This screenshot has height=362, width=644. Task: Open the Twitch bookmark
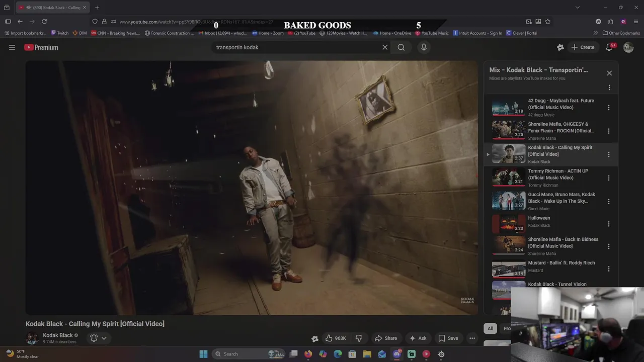click(x=60, y=33)
